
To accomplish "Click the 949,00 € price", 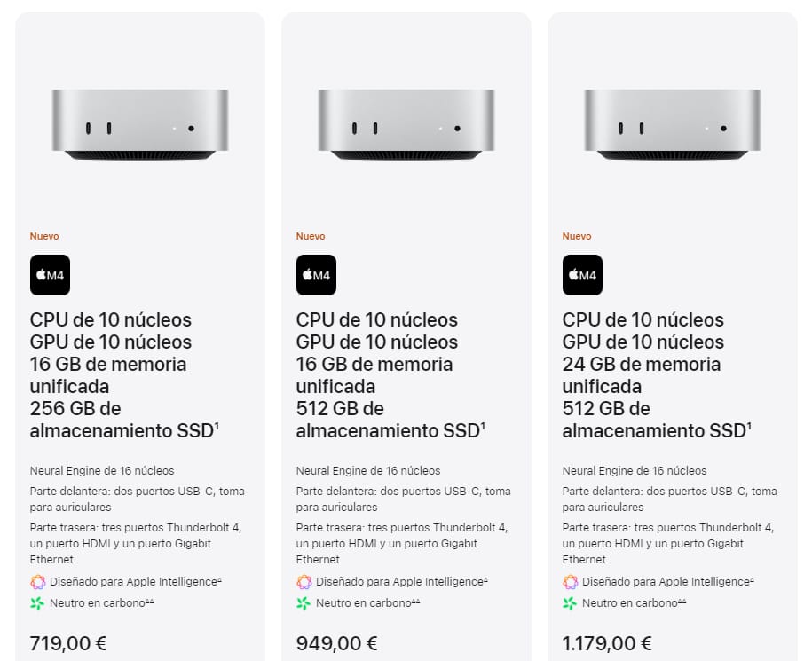I will 336,643.
